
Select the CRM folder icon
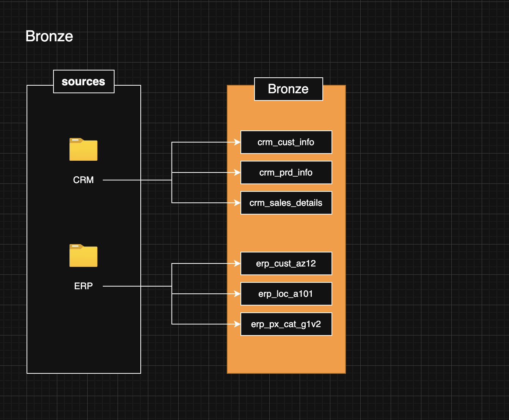(83, 149)
